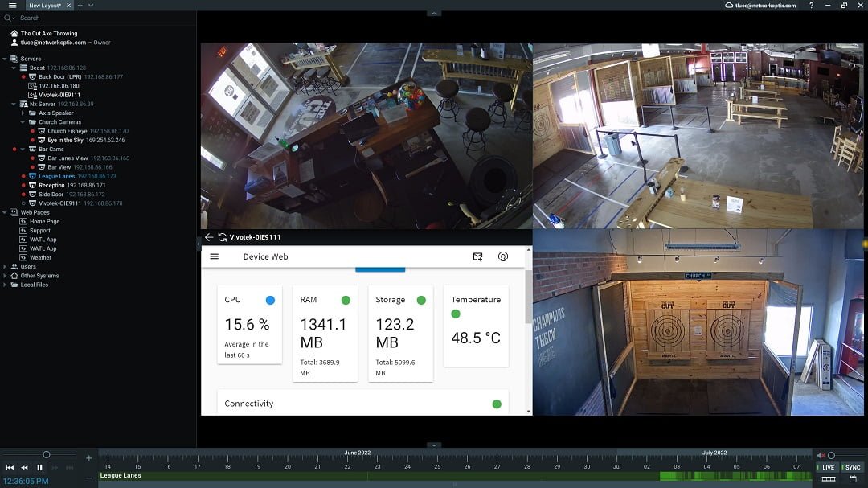Show thumbnails strip on the timeline

828,479
